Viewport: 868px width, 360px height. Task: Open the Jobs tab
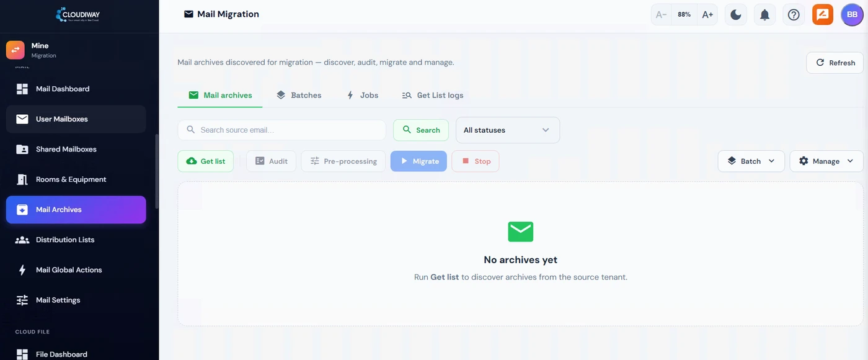[x=361, y=95]
